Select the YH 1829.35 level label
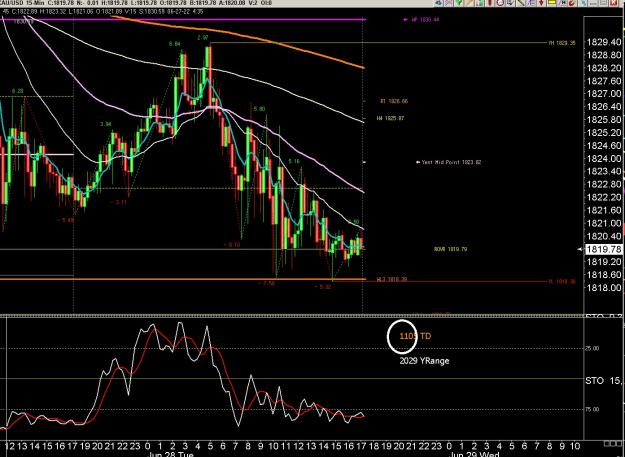 tap(562, 43)
